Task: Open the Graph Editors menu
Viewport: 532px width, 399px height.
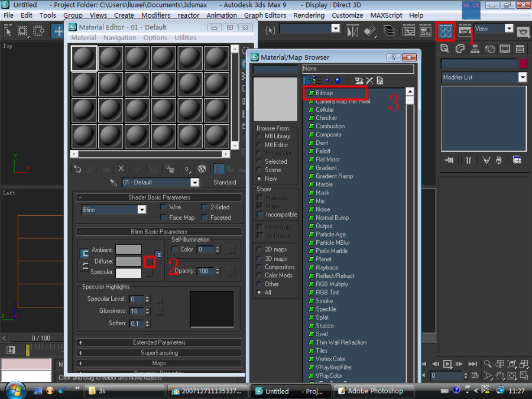Action: coord(265,15)
